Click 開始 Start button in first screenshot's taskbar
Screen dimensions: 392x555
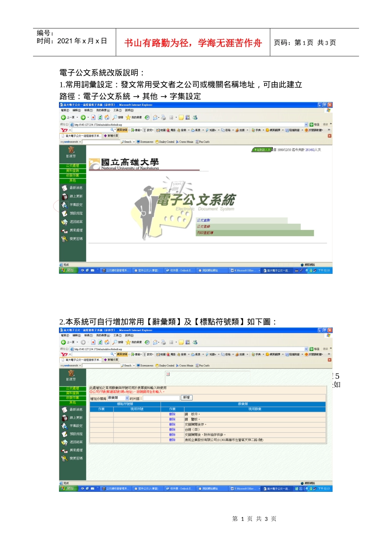click(68, 270)
